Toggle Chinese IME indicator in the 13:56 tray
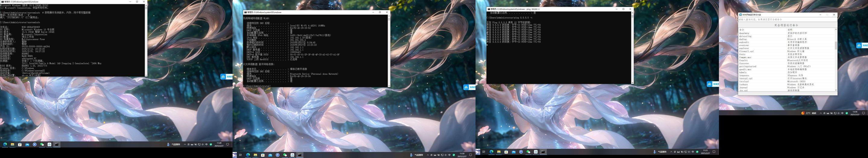Viewport: 868px width, 158px height. click(x=842, y=113)
